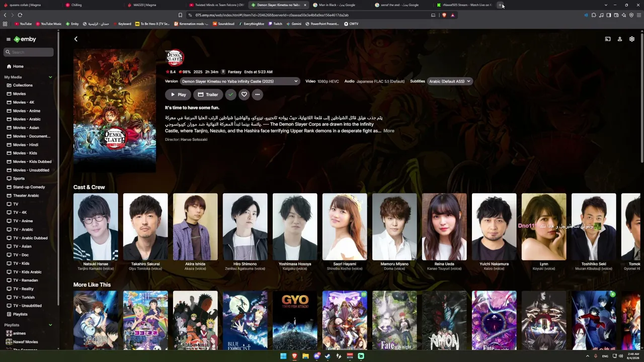
Task: Open the Blue Exorcist poster
Action: [245, 320]
